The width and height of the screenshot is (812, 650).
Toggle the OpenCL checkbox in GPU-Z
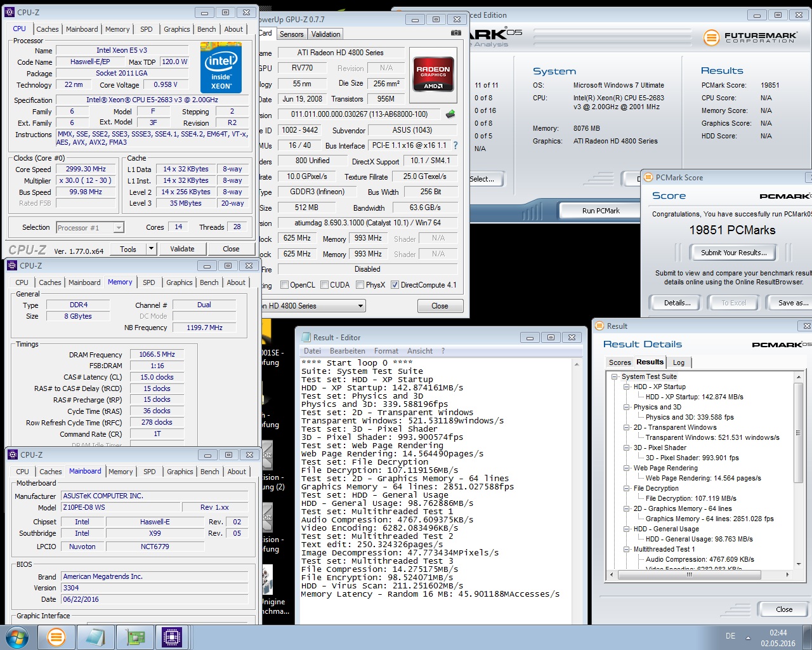pyautogui.click(x=284, y=285)
